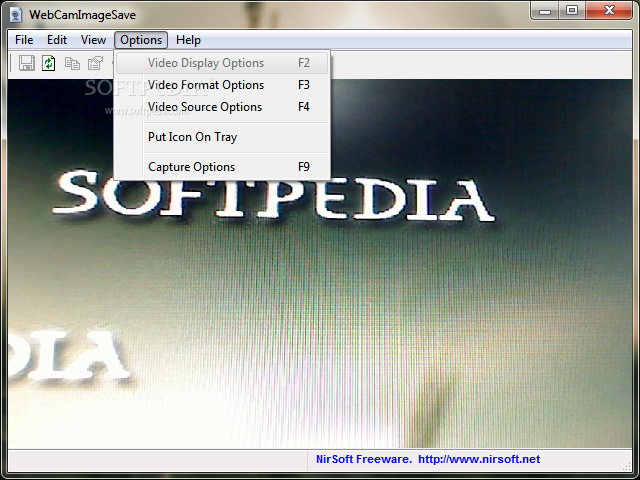Click the Properties toolbar icon
Image resolution: width=640 pixels, height=480 pixels.
[x=96, y=63]
